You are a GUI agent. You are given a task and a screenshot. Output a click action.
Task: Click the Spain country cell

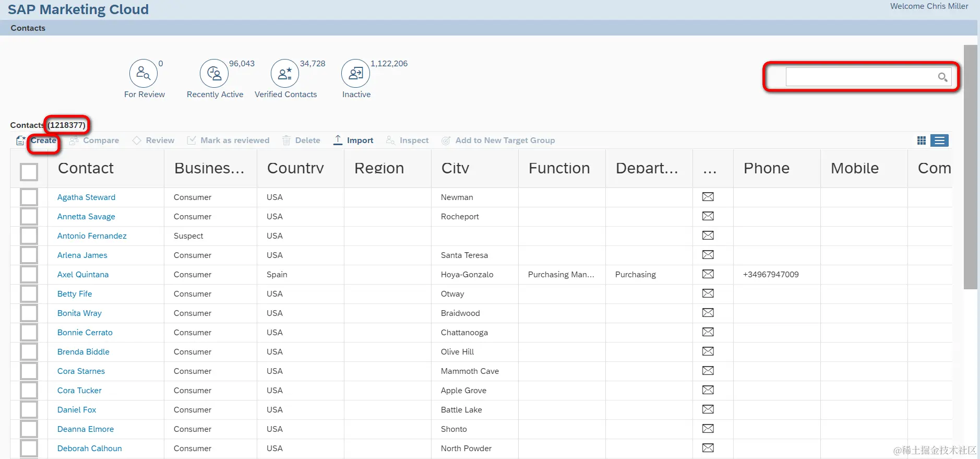tap(277, 275)
